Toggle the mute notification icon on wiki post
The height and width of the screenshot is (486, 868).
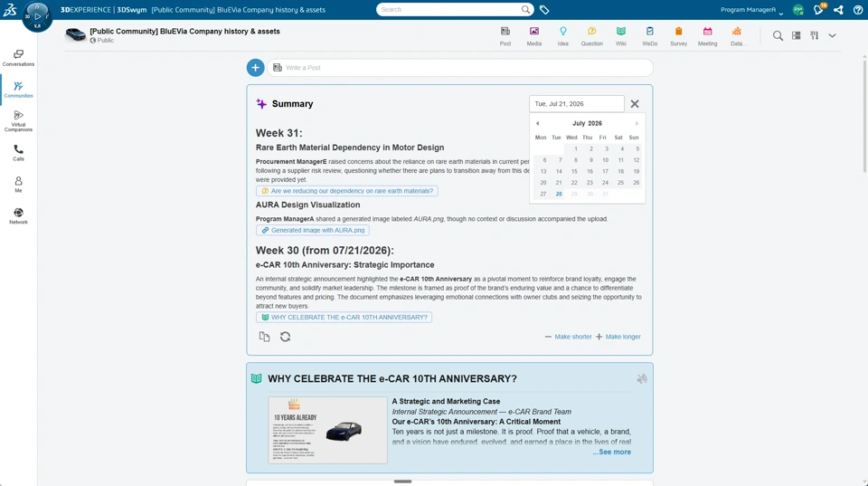pos(642,378)
